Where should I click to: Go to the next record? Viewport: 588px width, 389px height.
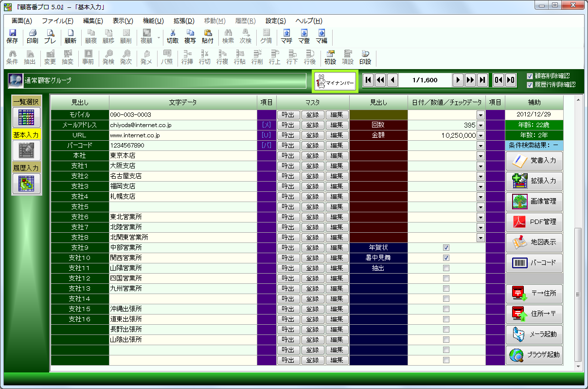point(458,80)
